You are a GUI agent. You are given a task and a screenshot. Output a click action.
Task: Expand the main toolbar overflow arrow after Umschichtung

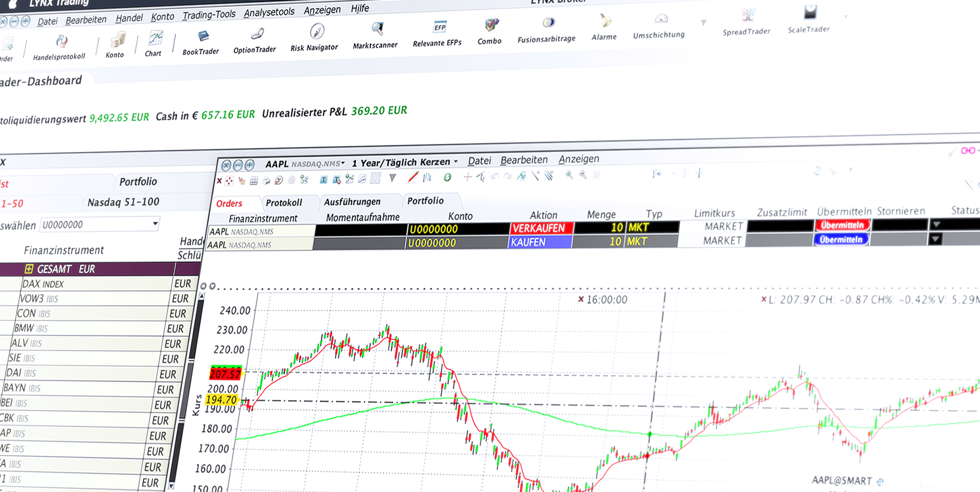(704, 23)
